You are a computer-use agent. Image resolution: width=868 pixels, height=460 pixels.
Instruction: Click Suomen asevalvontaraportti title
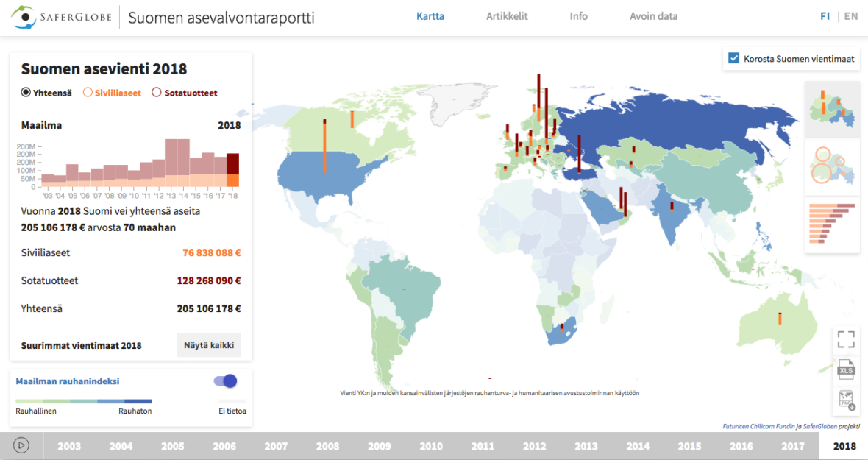221,17
